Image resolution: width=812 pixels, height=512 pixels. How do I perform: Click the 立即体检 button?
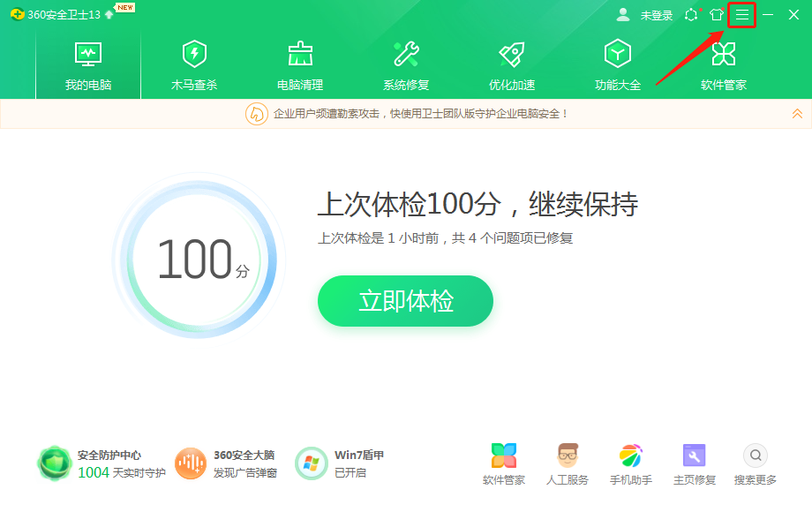405,301
